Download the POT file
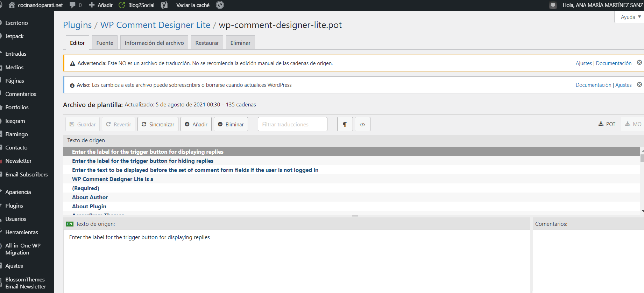 607,124
